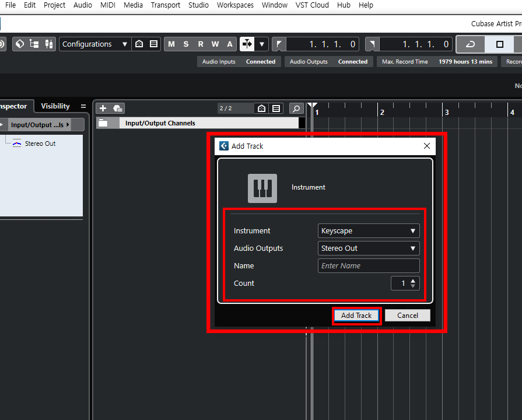Click the 2 / 2 track count field
Screen dimensions: 522x420
[x=235, y=108]
